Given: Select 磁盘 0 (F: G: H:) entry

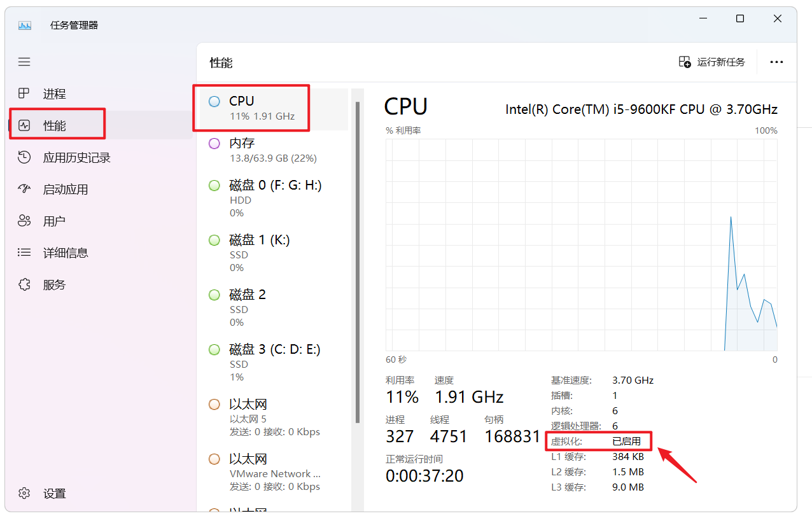Looking at the screenshot, I should (274, 199).
